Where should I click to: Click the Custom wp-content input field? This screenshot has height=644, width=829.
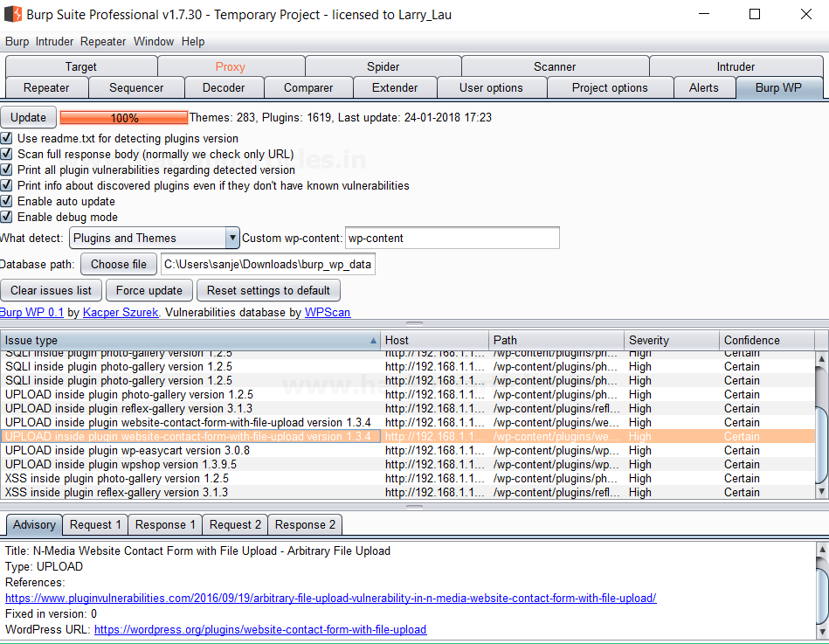coord(452,238)
